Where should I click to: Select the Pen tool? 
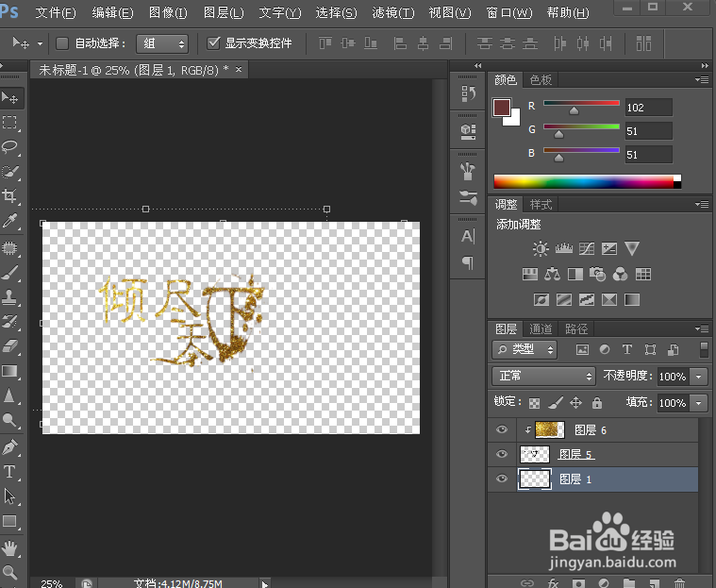(9, 447)
